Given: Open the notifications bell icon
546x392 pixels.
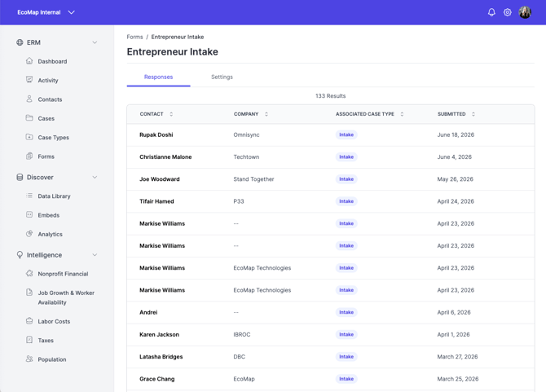Looking at the screenshot, I should tap(491, 12).
